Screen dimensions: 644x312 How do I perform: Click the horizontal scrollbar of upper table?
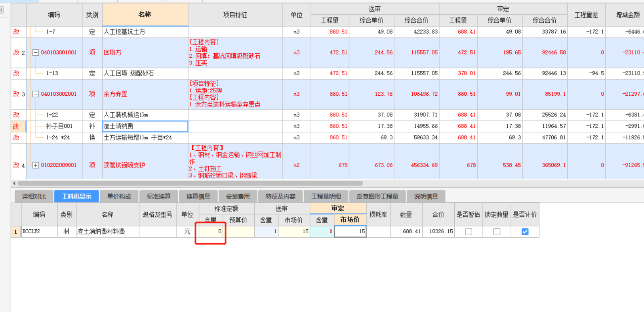coord(190,183)
